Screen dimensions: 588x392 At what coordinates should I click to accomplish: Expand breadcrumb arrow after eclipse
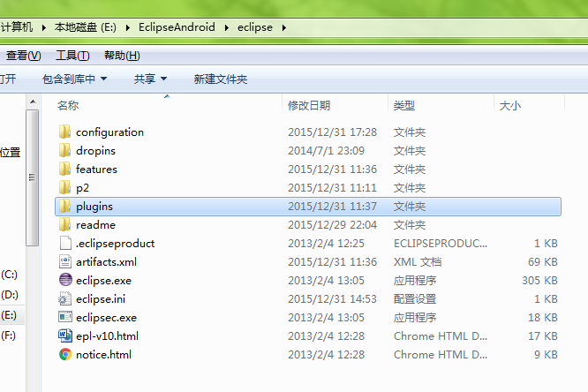284,27
